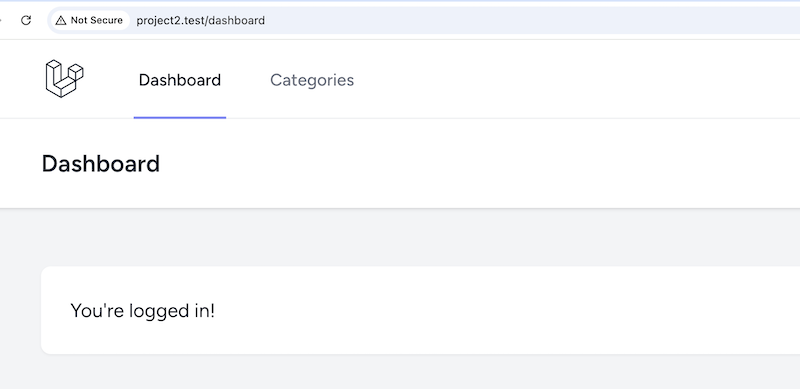Click the "Not Secure" label text

pyautogui.click(x=96, y=20)
